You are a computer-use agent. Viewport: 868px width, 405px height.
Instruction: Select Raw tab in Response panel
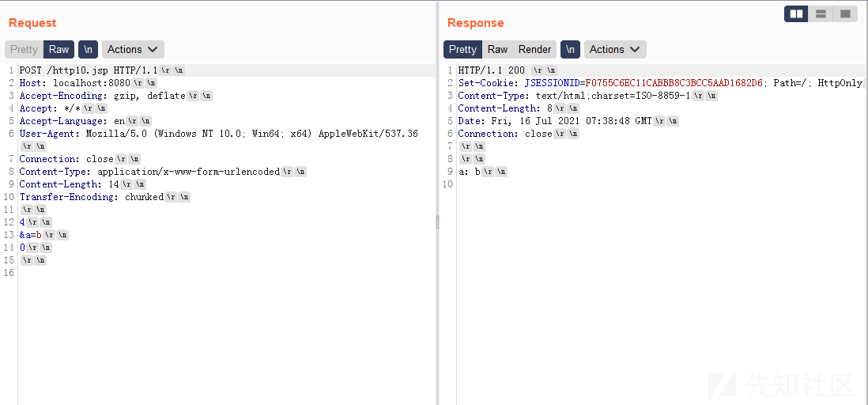pos(498,49)
